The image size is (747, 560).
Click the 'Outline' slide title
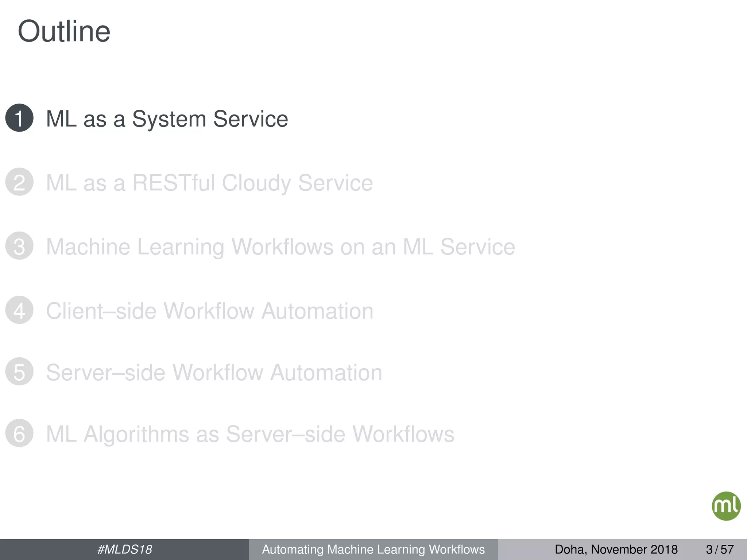[64, 31]
